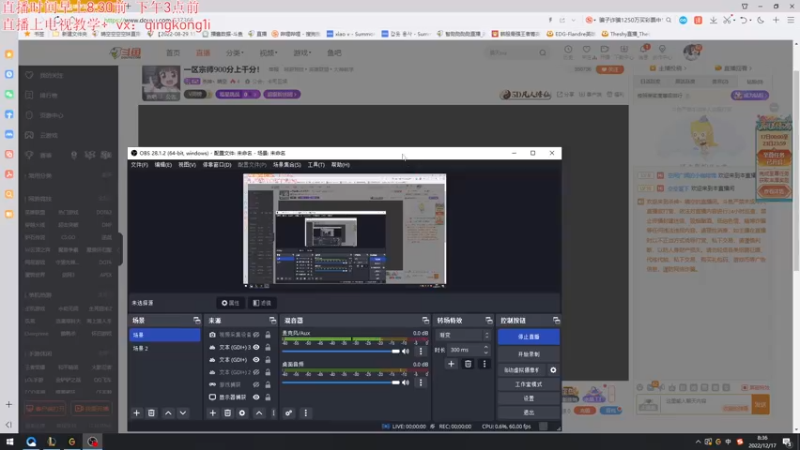Open the 帮助(H) menu
Screen dimensions: 800x450
(x=340, y=165)
